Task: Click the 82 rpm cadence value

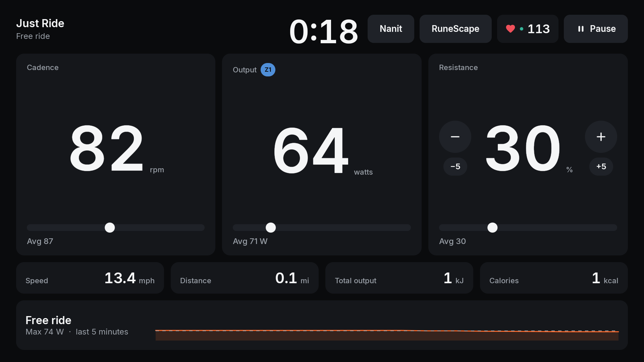Action: [x=116, y=148]
